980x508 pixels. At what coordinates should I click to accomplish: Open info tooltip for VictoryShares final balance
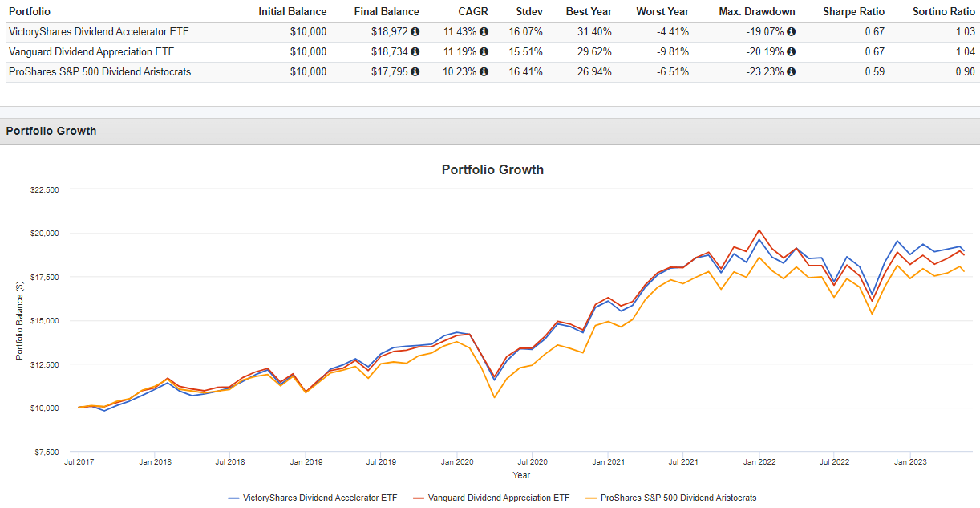(415, 31)
